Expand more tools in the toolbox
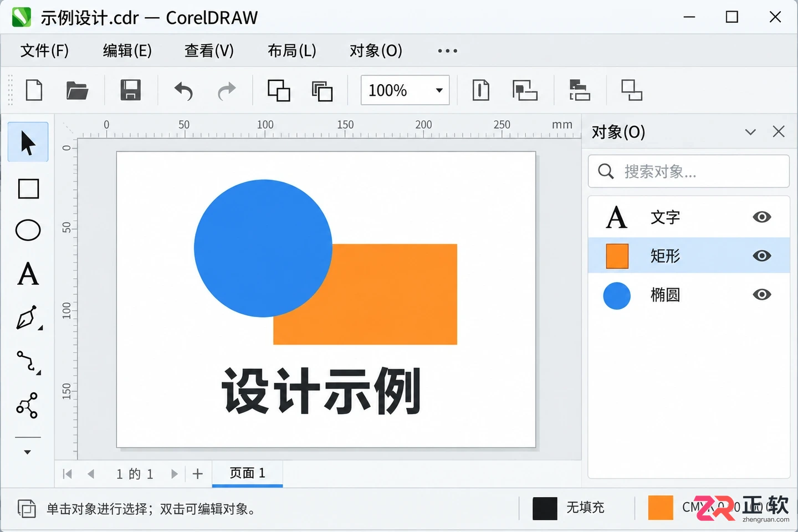 27,452
